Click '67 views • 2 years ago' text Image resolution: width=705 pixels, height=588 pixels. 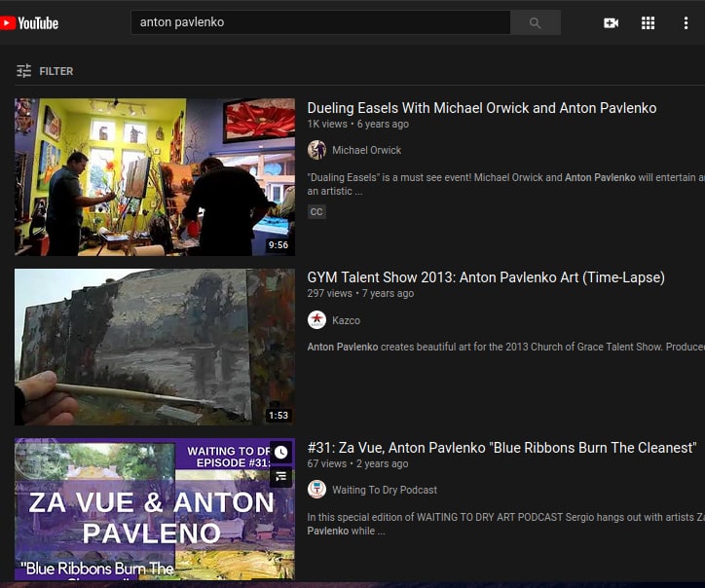pos(358,464)
